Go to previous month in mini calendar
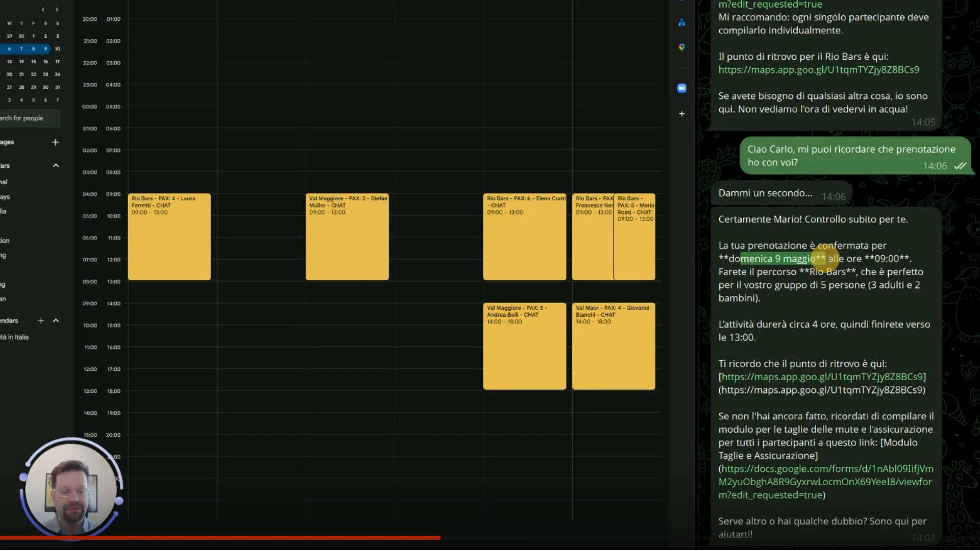 tap(43, 10)
